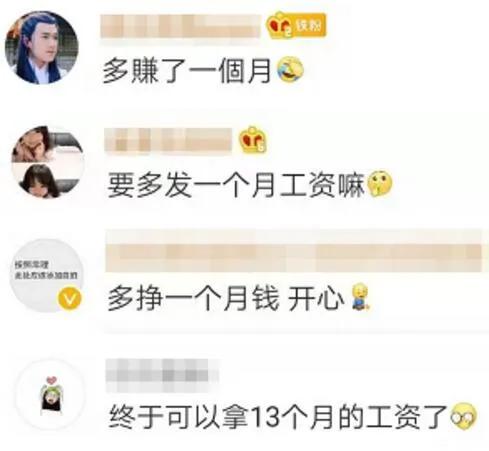The width and height of the screenshot is (489, 451).
Task: Tap the laughing-crying emoji in first comment
Action: click(x=291, y=69)
